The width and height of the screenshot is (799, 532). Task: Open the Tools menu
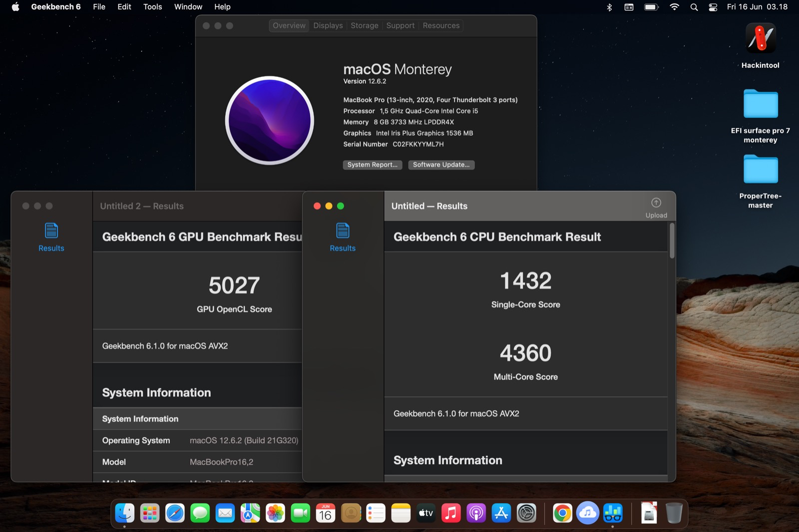(x=152, y=7)
